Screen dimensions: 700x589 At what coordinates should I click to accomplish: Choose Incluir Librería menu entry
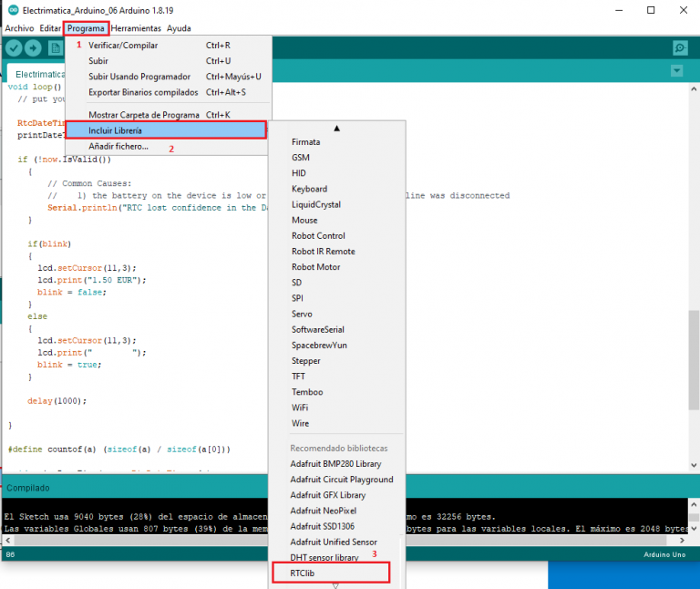click(115, 130)
